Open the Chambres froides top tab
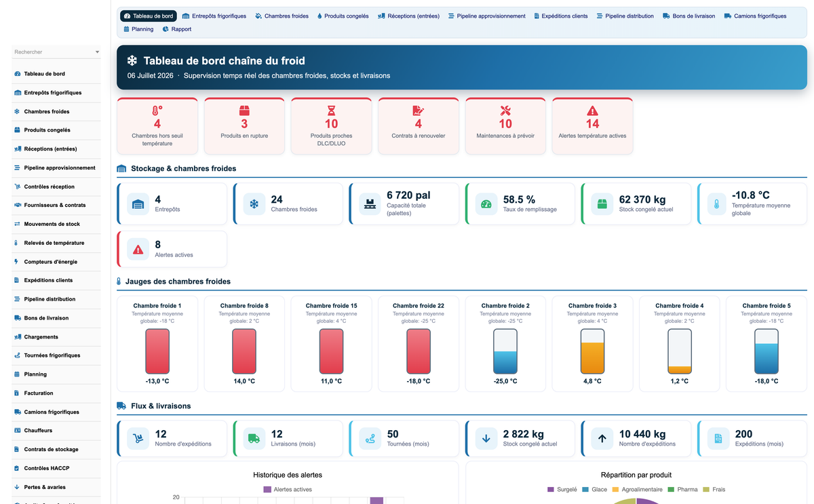The image size is (814, 504). pos(282,16)
